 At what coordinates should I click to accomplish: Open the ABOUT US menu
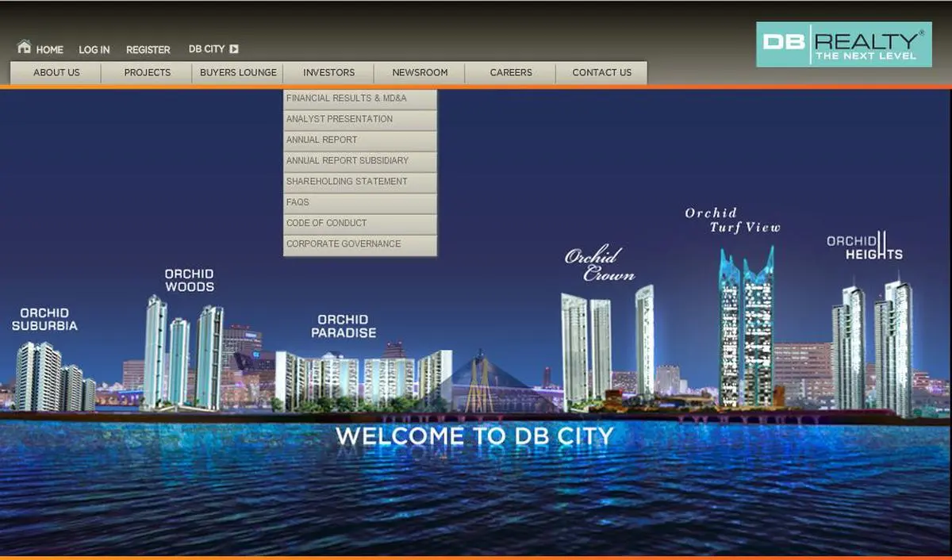point(56,72)
